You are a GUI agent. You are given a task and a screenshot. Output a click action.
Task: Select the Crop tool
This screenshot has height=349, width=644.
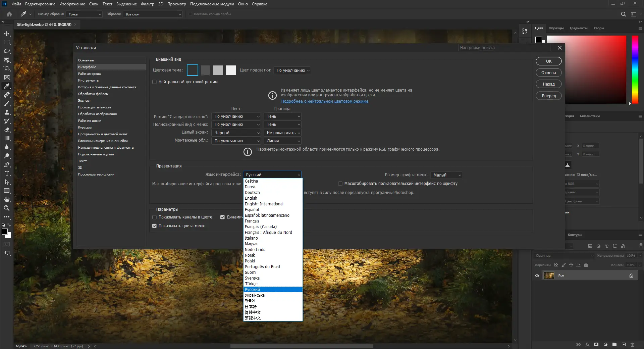pos(7,68)
